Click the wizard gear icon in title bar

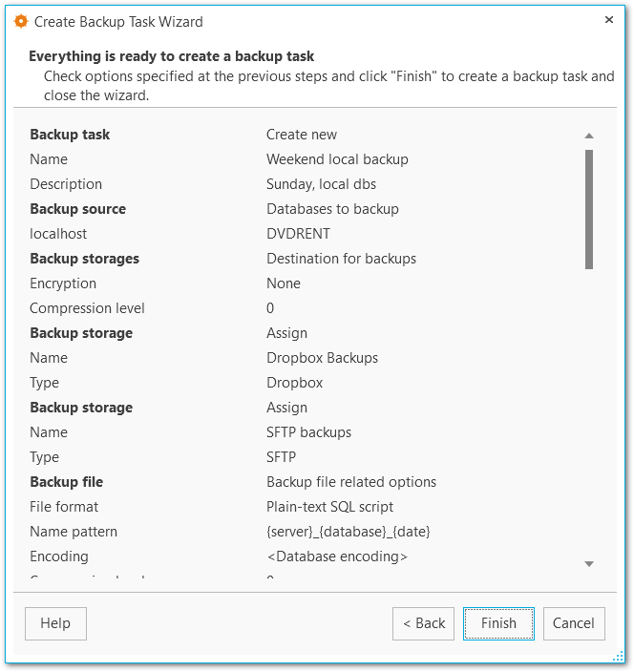(21, 21)
